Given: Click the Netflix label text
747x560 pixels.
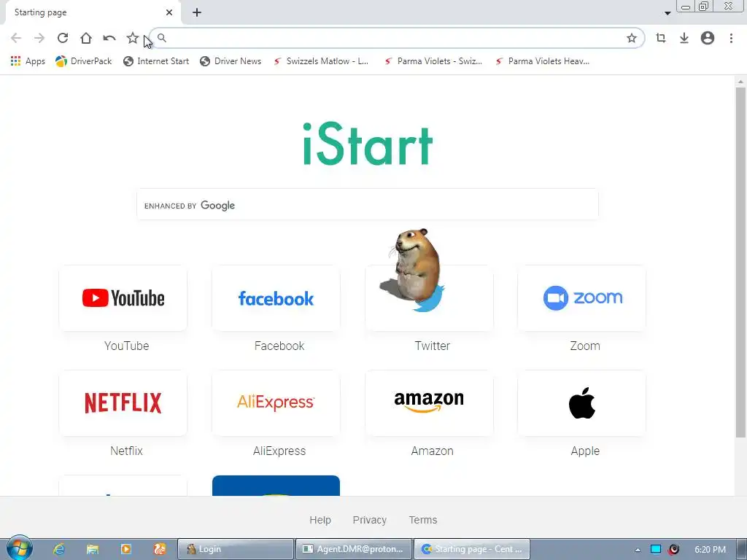Looking at the screenshot, I should [x=126, y=451].
